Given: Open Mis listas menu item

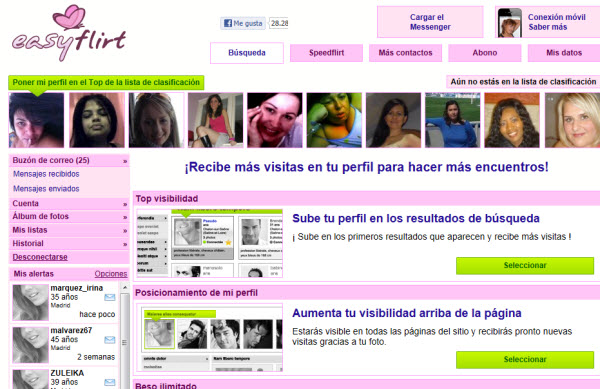Looking at the screenshot, I should pos(69,230).
